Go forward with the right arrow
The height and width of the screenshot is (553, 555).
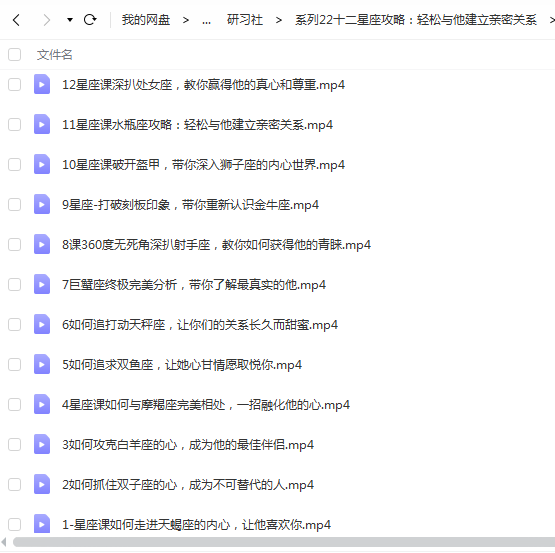[46, 20]
